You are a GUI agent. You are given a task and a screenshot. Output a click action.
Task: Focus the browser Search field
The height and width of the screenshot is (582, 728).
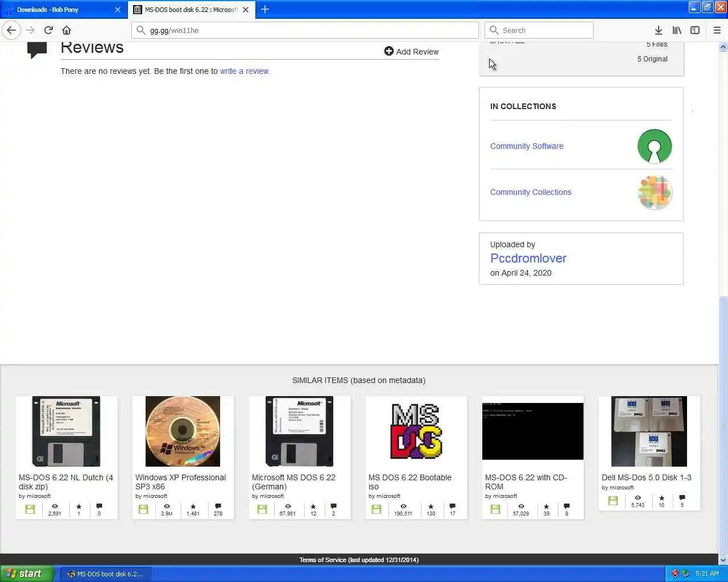(539, 30)
